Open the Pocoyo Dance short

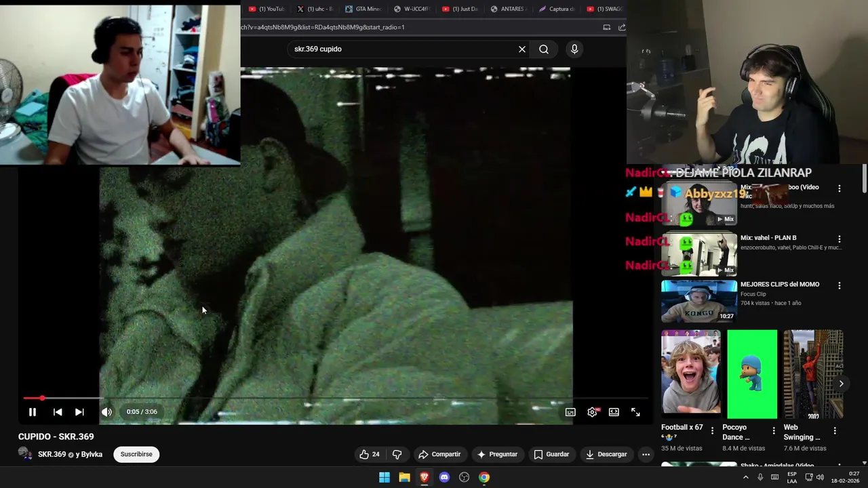click(752, 374)
